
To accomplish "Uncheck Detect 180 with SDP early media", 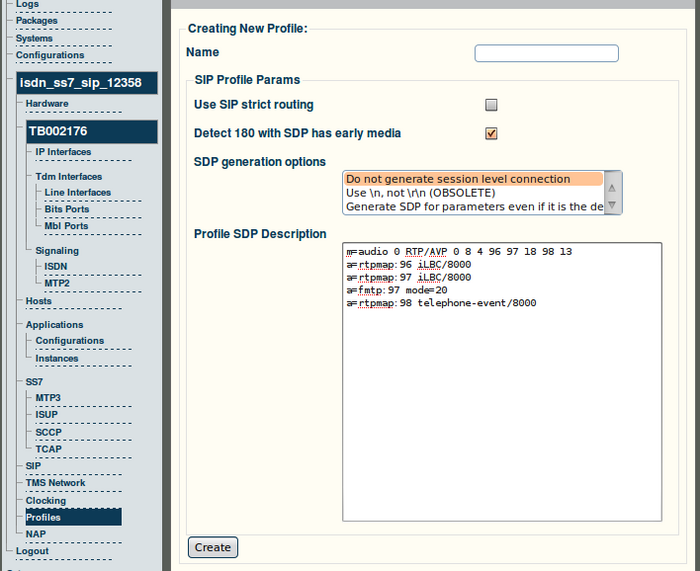I will [491, 133].
